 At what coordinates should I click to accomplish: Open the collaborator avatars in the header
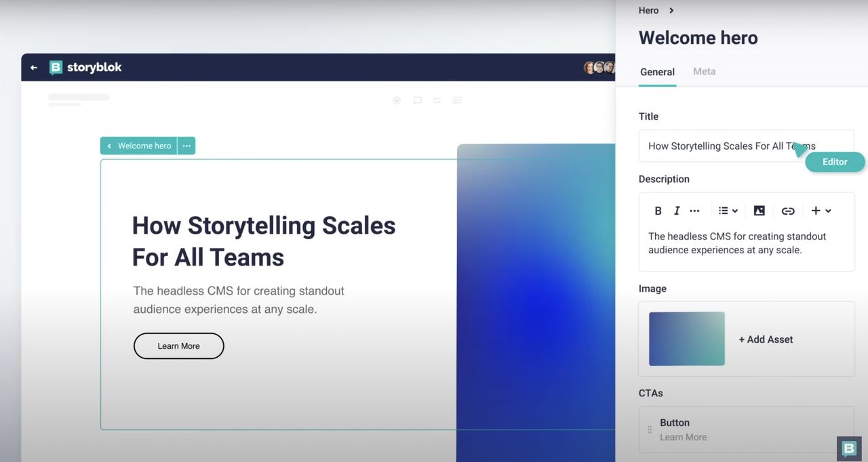(599, 68)
